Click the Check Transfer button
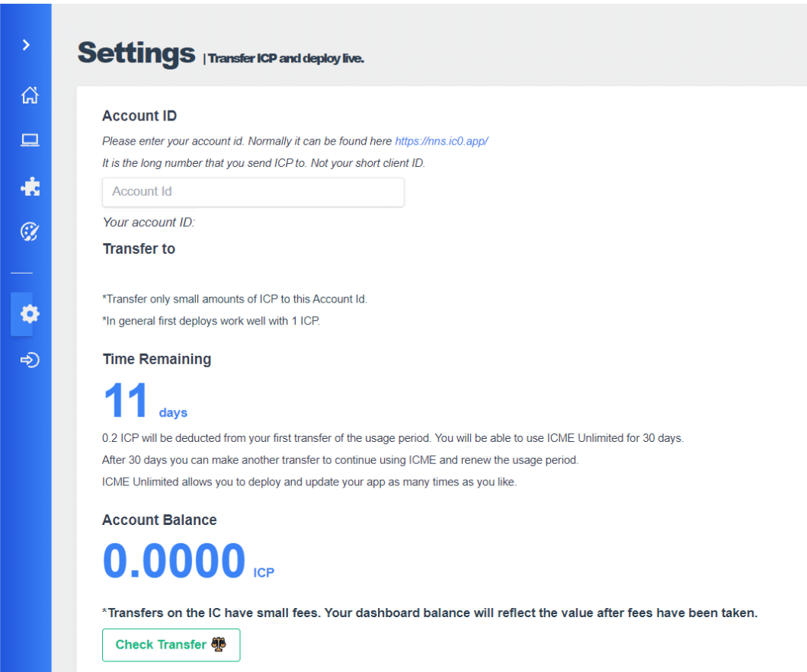This screenshot has height=672, width=807. [171, 645]
